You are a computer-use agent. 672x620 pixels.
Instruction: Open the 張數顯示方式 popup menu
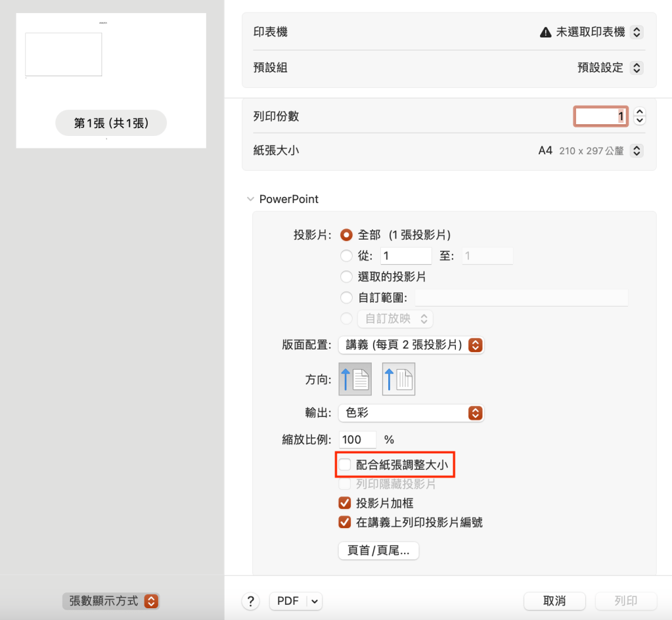tap(111, 601)
